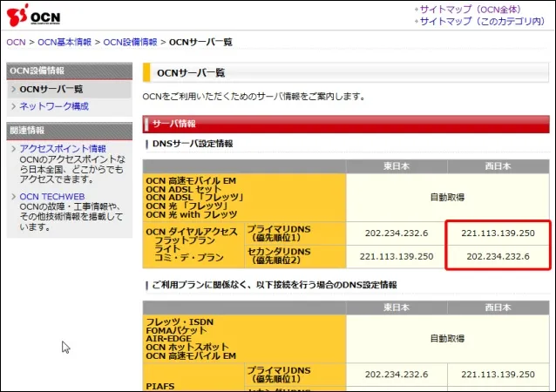Viewport: 556px width, 392px height.
Task: Select OCNサーバ一覧 in sidebar menu
Action: pos(69,90)
